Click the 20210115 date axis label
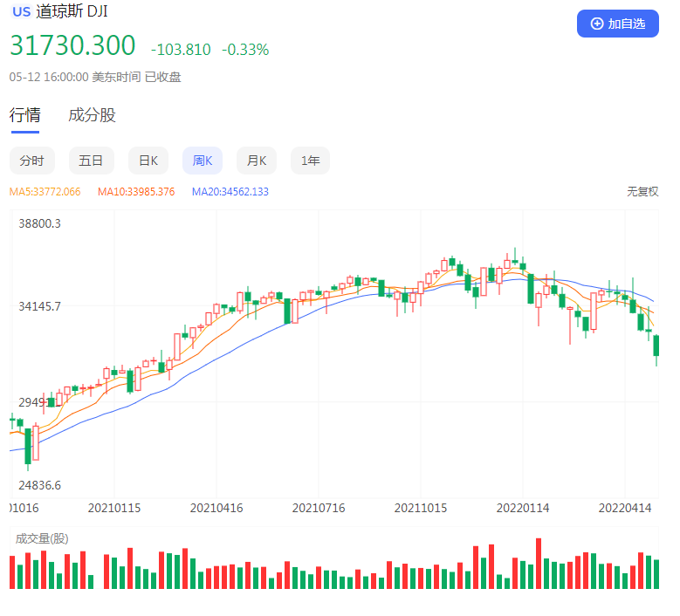The image size is (680, 616). coord(114,508)
